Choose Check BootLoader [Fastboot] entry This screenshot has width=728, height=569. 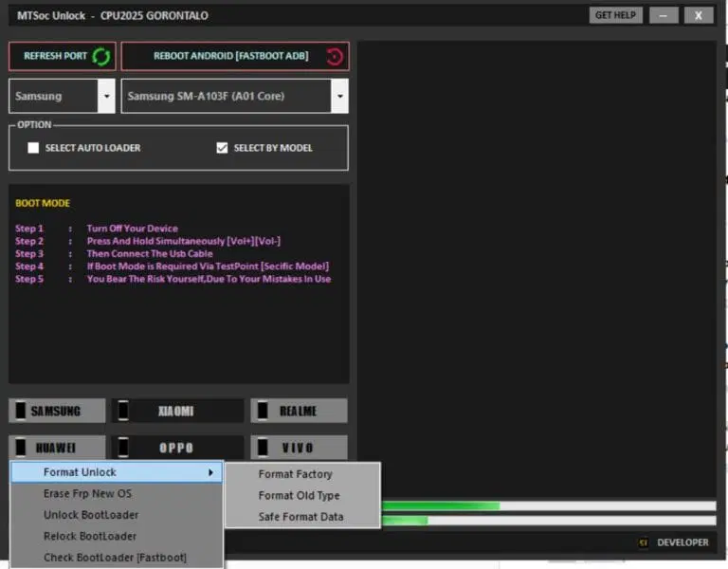pyautogui.click(x=117, y=558)
